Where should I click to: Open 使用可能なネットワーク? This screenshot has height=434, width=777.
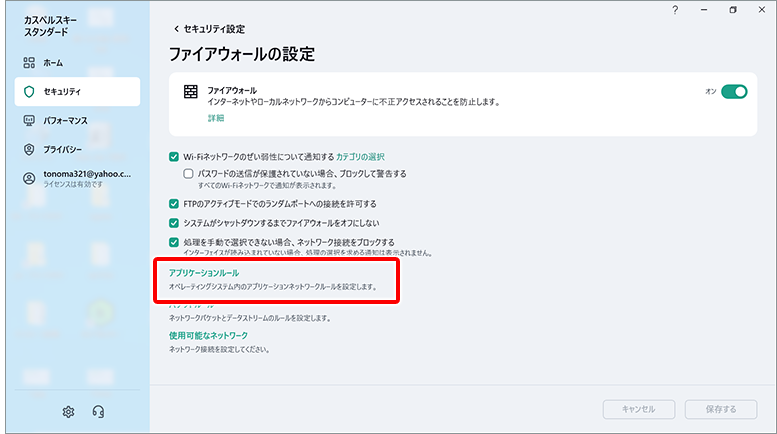click(208, 335)
